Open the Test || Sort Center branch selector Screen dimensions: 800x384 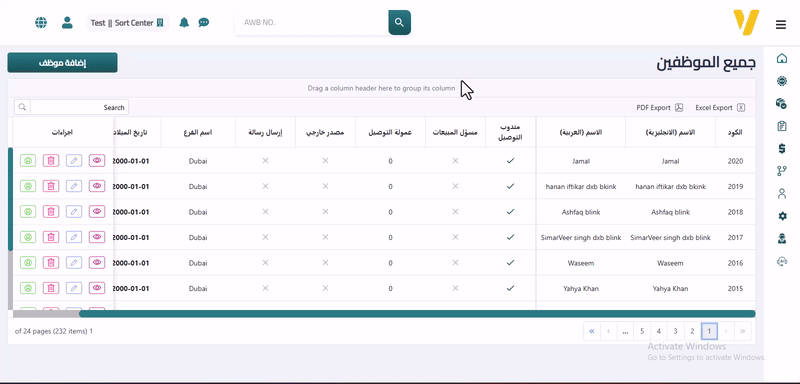pyautogui.click(x=127, y=23)
